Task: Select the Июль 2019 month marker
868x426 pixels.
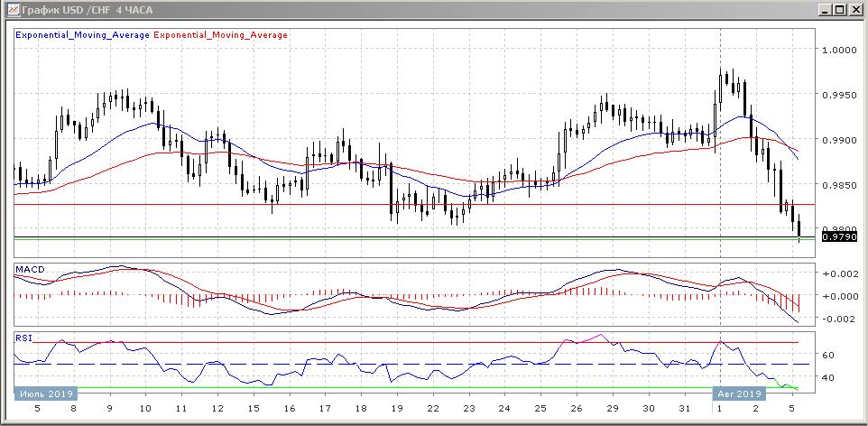Action: pyautogui.click(x=45, y=394)
